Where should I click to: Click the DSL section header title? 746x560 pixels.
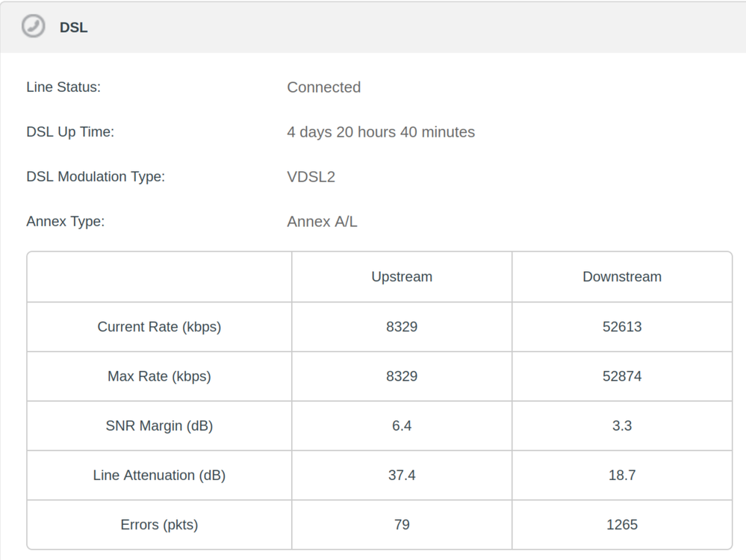click(x=74, y=28)
